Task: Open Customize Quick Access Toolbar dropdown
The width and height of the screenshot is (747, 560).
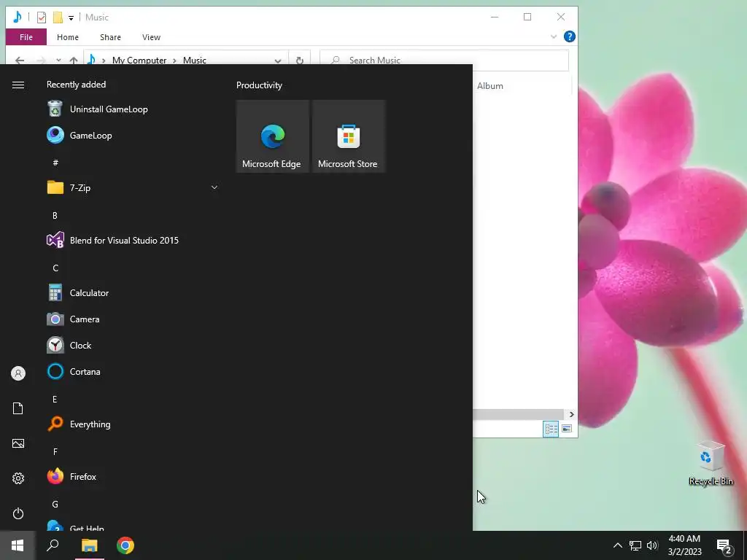Action: (x=71, y=18)
